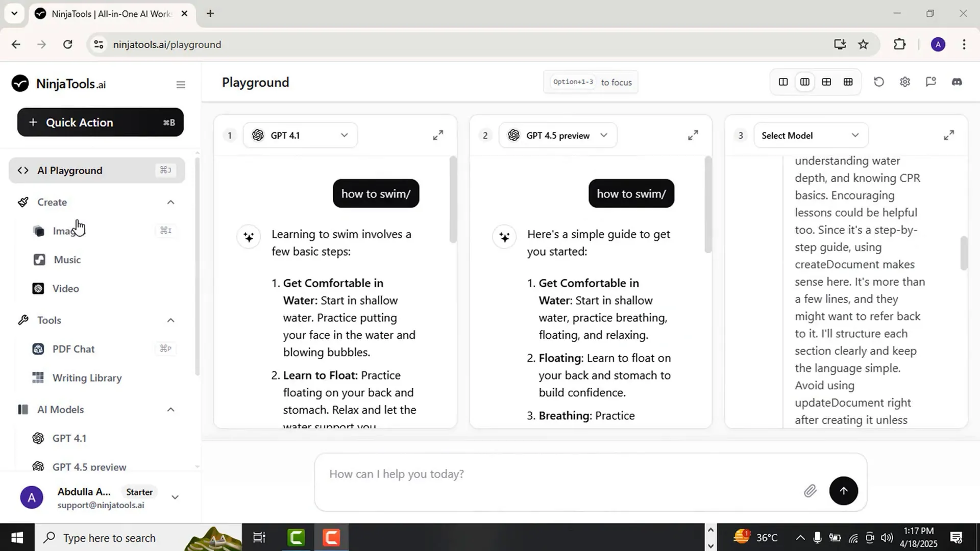Expand panel 2 to fullscreen
Viewport: 980px width, 551px height.
pyautogui.click(x=693, y=135)
